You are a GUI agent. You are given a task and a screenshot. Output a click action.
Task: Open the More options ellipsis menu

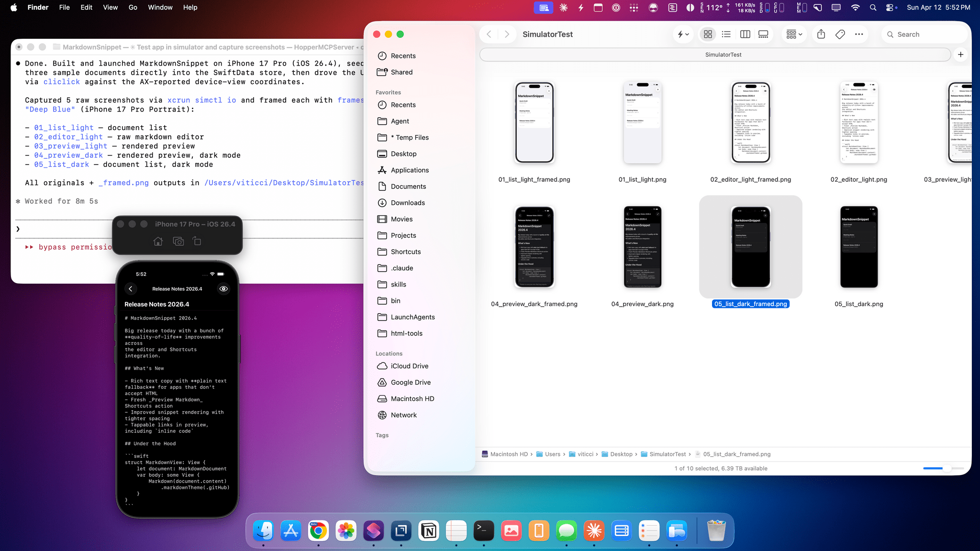[859, 34]
